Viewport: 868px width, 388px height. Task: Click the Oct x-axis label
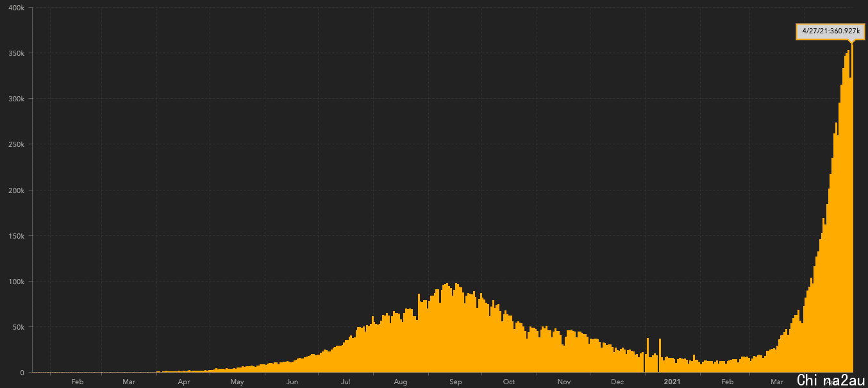coord(509,382)
